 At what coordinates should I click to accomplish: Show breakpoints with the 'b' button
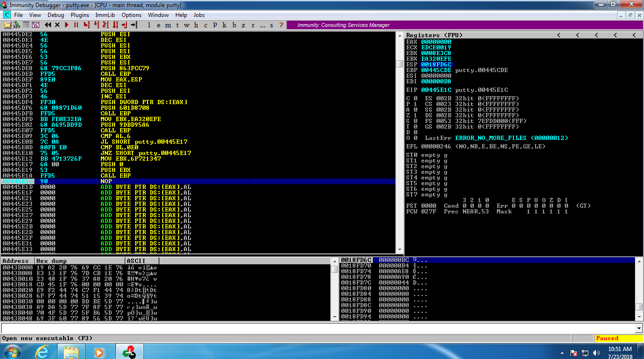click(234, 25)
